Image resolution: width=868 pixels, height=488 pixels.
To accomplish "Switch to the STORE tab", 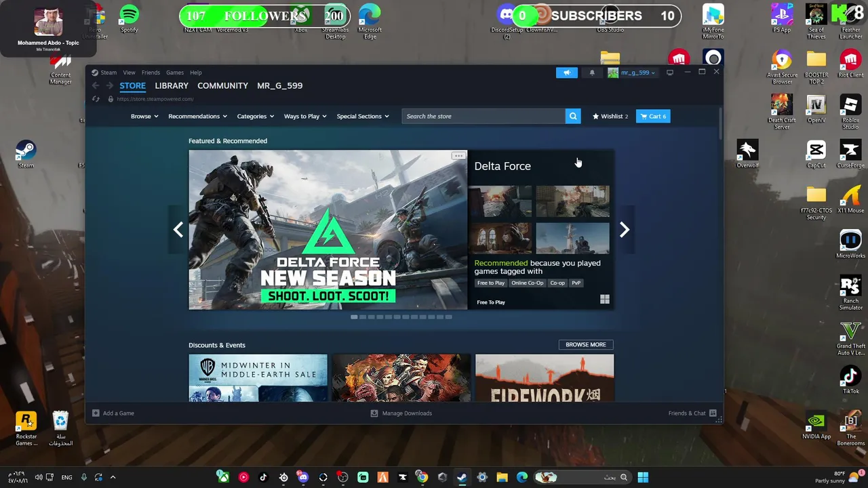I will coord(133,85).
